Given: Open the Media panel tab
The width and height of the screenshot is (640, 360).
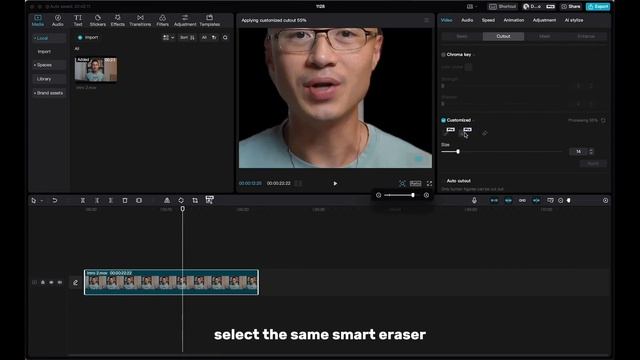Looking at the screenshot, I should [x=38, y=20].
